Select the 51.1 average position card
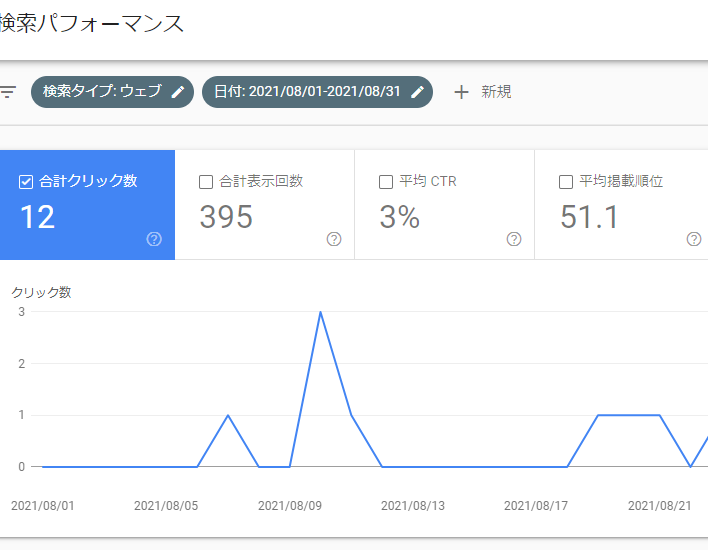The height and width of the screenshot is (550, 708). [621, 205]
